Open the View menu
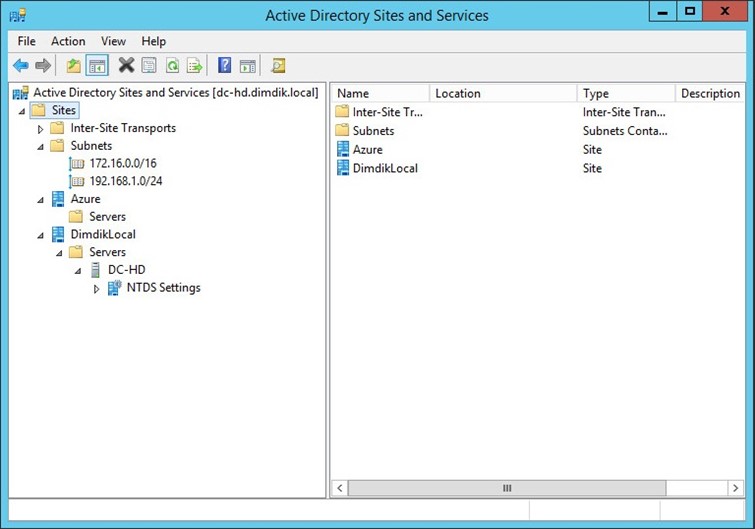The height and width of the screenshot is (529, 755). click(x=113, y=41)
